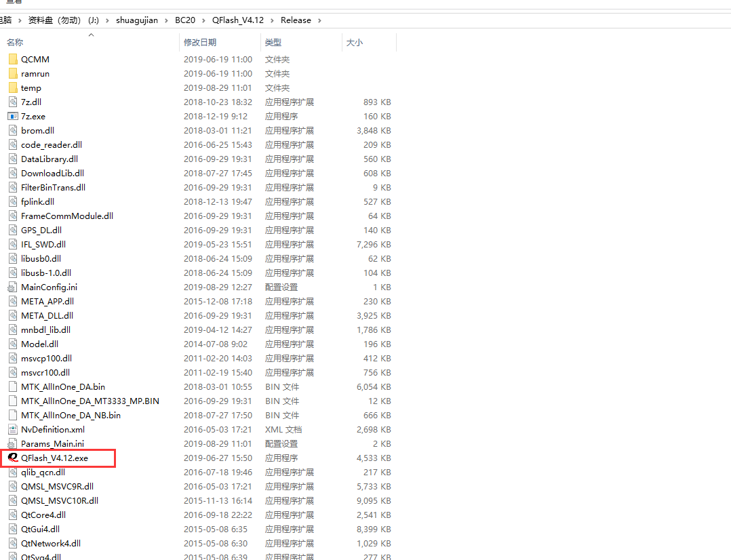Screen dimensions: 731x560
Task: Sort files by 名称 column header
Action: (15, 43)
